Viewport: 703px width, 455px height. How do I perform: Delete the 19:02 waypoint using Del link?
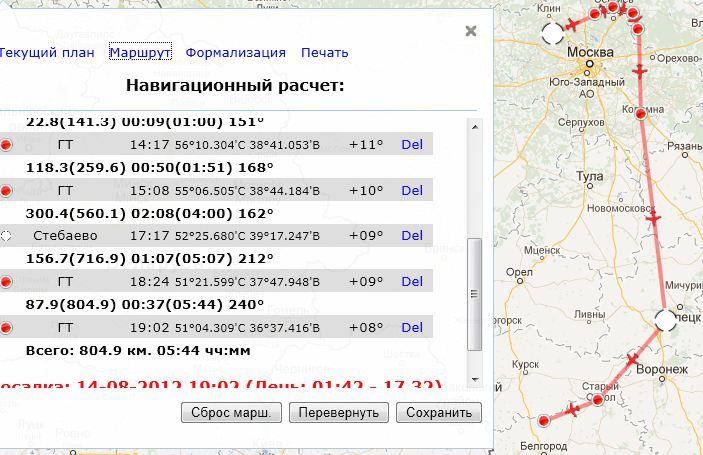[412, 327]
